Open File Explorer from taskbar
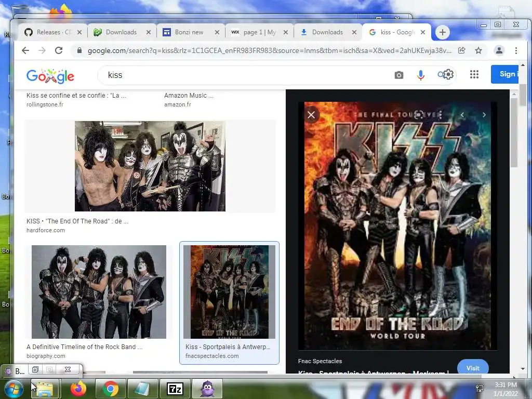This screenshot has height=399, width=532. click(x=45, y=389)
